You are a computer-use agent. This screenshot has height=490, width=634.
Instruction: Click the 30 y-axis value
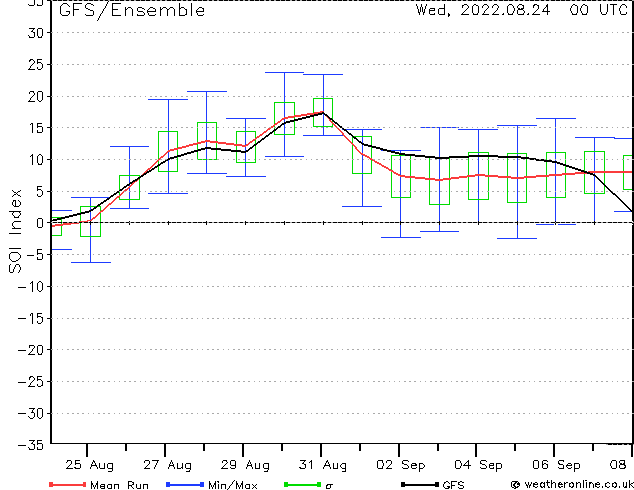(35, 33)
